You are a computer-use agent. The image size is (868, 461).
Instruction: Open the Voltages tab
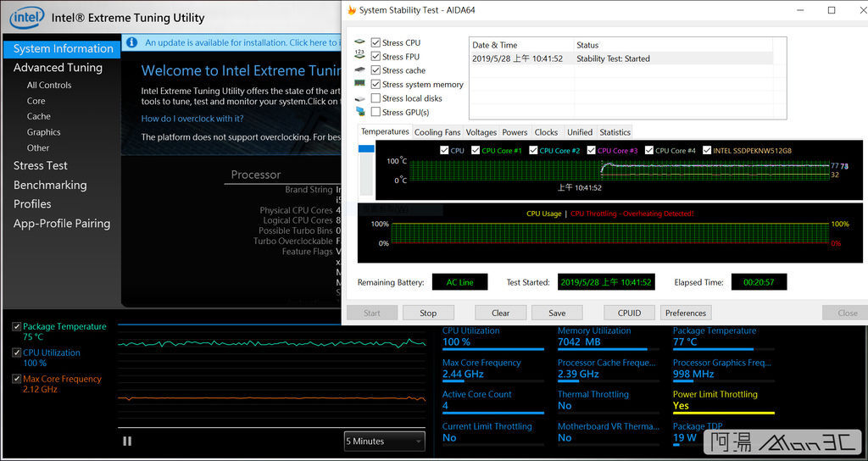(481, 132)
